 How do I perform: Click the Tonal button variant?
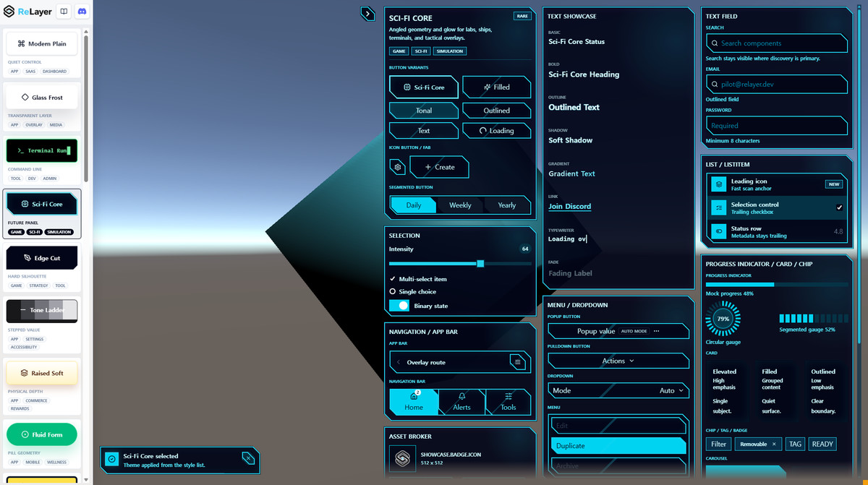coord(424,111)
